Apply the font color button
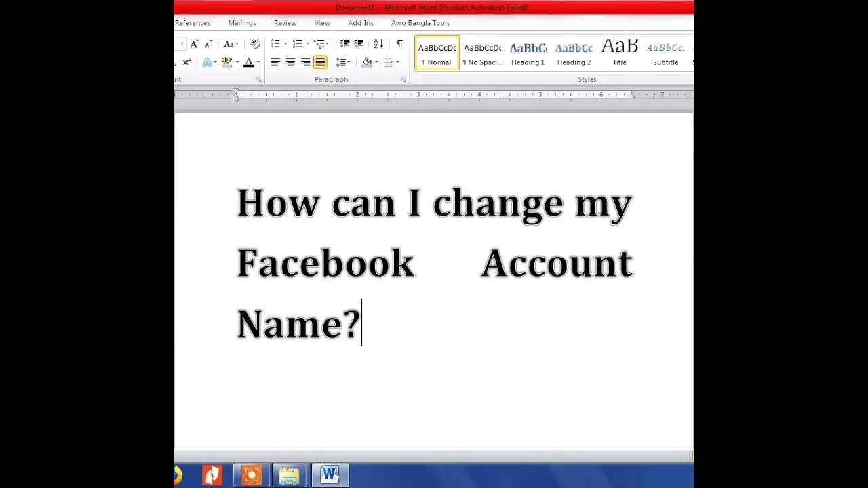The height and width of the screenshot is (488, 868). (248, 62)
